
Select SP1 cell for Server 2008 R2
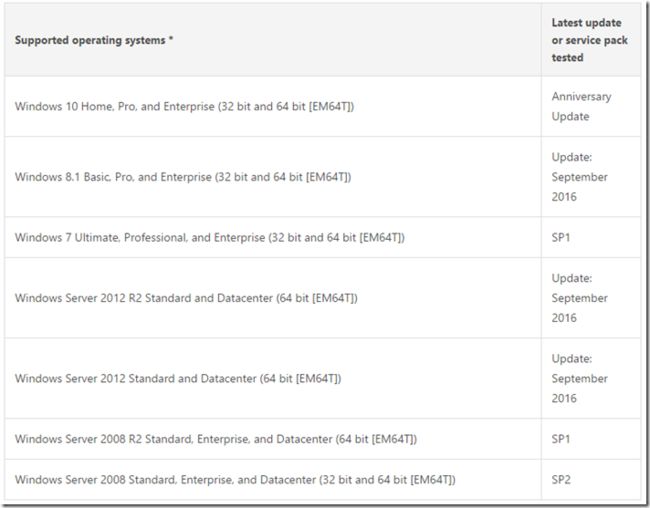pos(560,439)
